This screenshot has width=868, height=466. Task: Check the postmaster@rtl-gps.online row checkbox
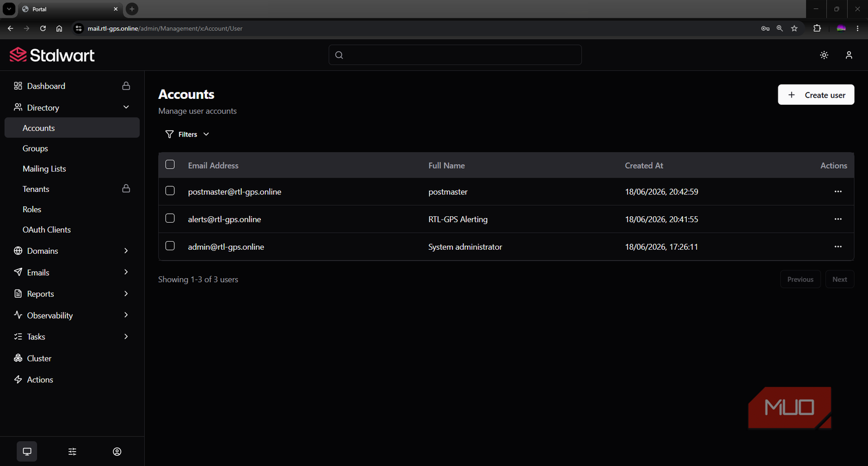(170, 190)
